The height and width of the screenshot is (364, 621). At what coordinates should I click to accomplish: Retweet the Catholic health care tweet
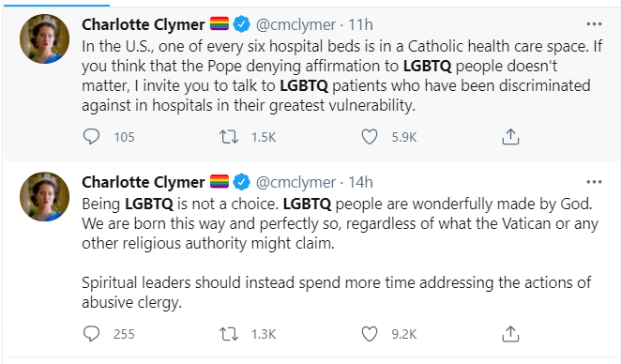click(229, 137)
